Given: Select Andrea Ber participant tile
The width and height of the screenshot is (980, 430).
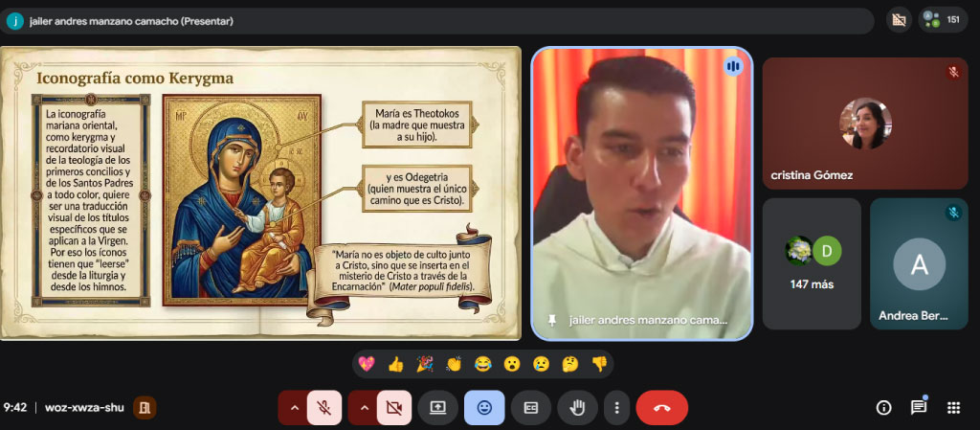Looking at the screenshot, I should click(919, 263).
